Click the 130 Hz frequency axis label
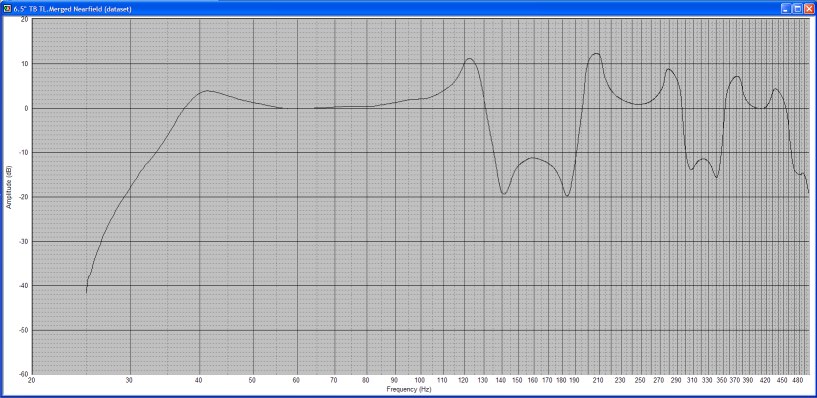Screen dimensions: 817x398 click(x=483, y=380)
